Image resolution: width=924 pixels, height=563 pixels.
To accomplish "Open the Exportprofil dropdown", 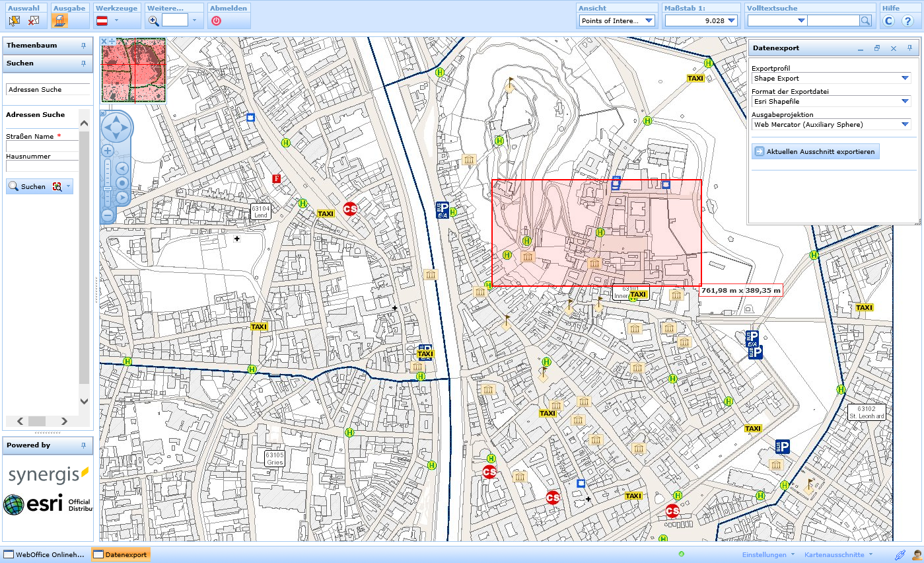I will pyautogui.click(x=905, y=78).
